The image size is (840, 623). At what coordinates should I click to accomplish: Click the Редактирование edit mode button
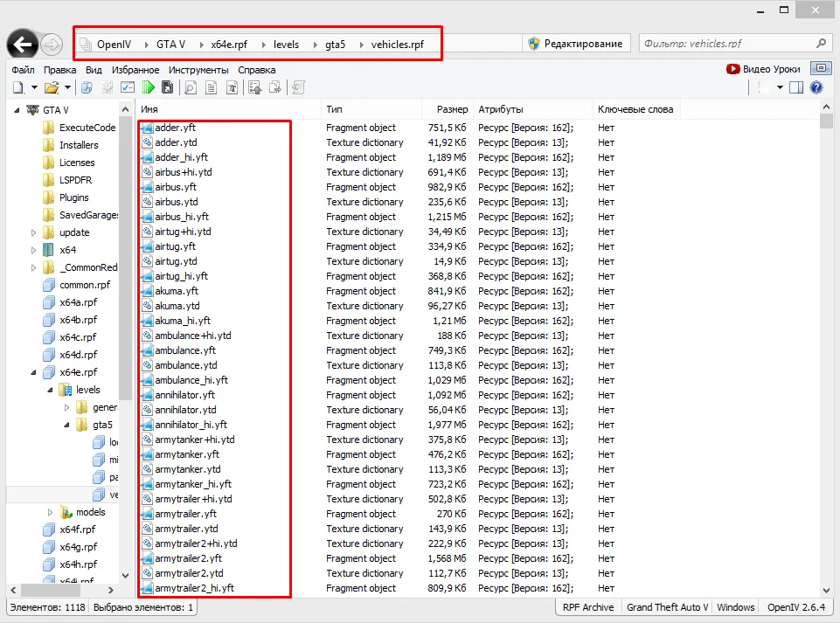click(576, 44)
